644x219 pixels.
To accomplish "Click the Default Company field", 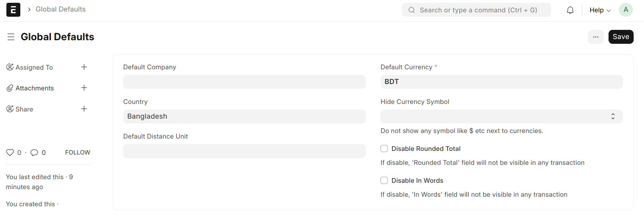I will [x=244, y=82].
